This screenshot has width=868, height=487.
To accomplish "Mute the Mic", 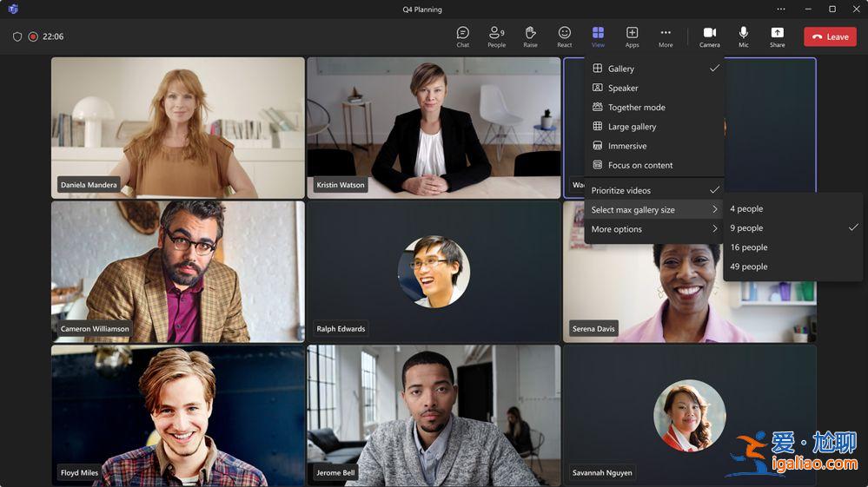I will (x=743, y=36).
